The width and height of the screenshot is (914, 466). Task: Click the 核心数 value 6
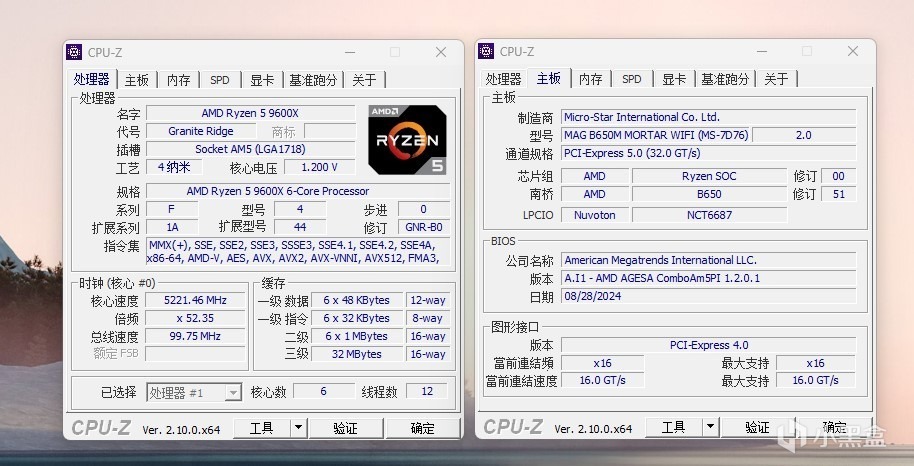pyautogui.click(x=324, y=391)
